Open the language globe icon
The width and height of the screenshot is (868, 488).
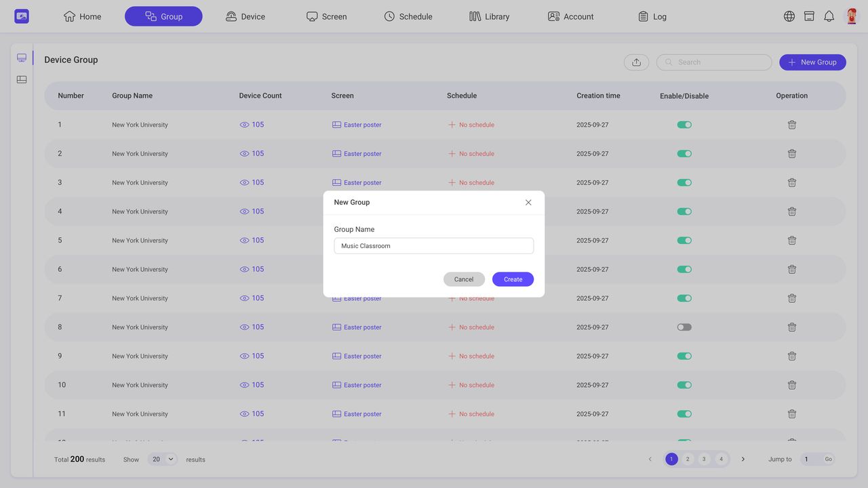coord(789,16)
